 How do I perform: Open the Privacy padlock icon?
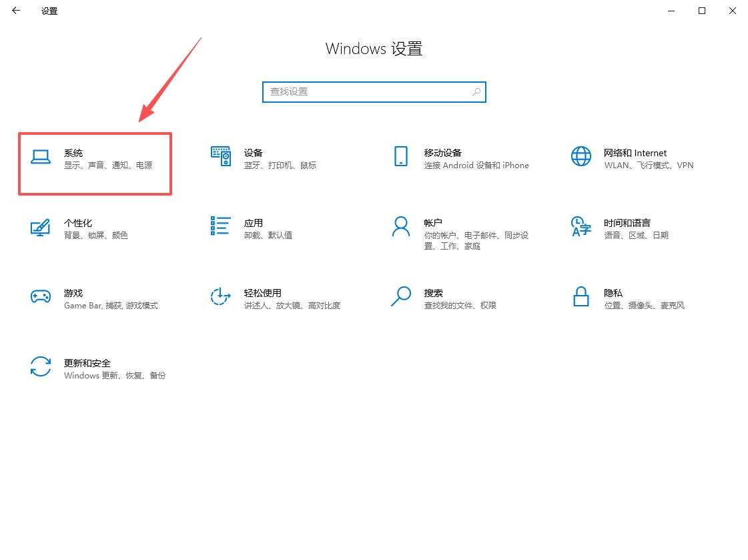click(581, 296)
